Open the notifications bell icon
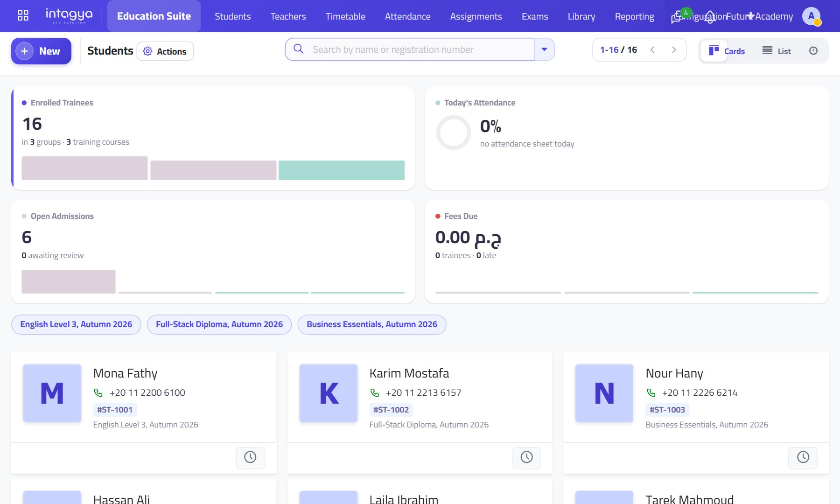 pyautogui.click(x=710, y=17)
